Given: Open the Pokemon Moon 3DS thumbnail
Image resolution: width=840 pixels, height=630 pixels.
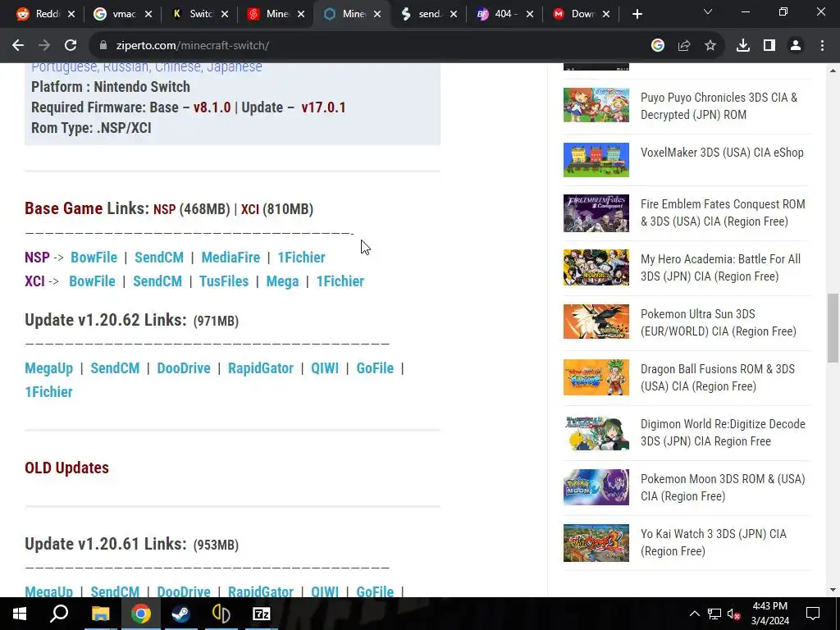Looking at the screenshot, I should click(596, 487).
